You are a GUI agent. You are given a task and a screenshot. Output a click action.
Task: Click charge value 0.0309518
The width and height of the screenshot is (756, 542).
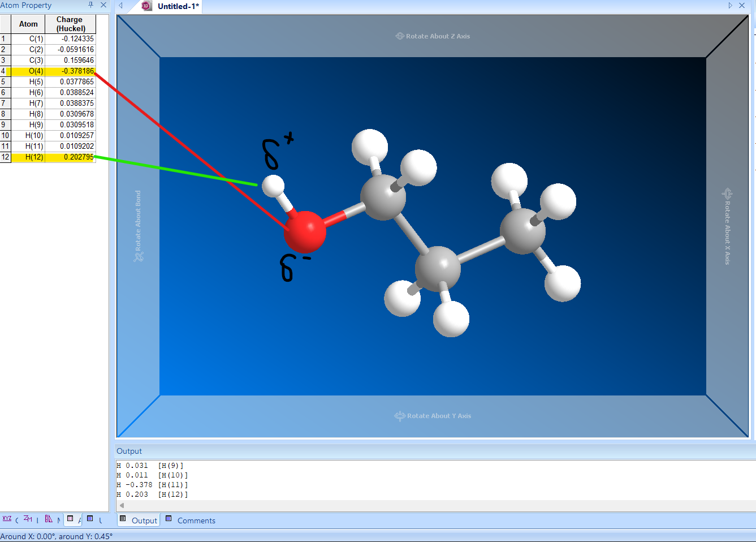71,125
